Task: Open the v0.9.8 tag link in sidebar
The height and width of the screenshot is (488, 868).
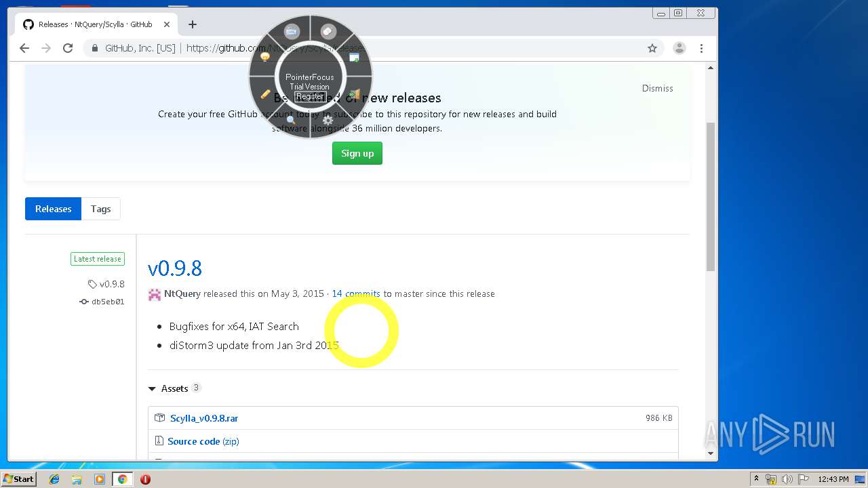Action: [106, 284]
